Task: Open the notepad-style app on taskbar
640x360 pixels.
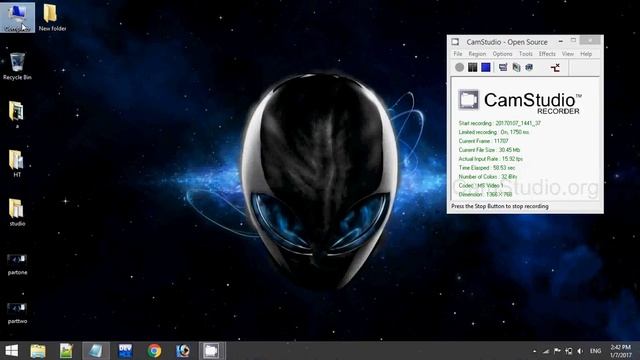Action: pos(66,351)
